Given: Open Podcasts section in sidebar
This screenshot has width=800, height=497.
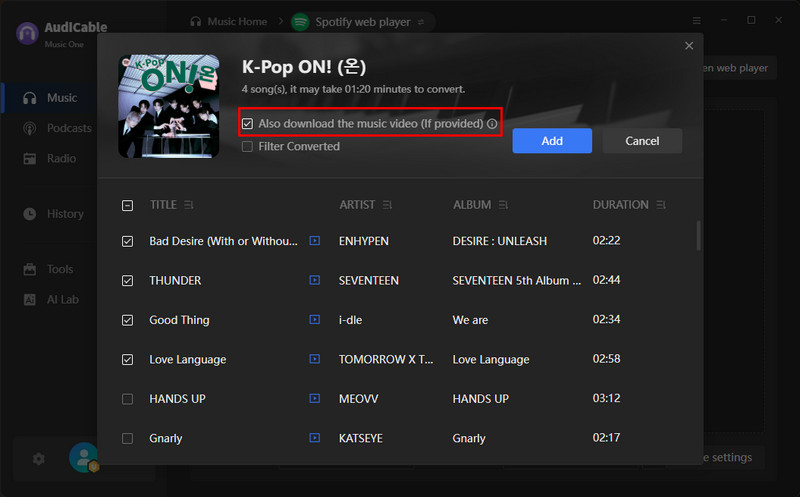Looking at the screenshot, I should (57, 128).
